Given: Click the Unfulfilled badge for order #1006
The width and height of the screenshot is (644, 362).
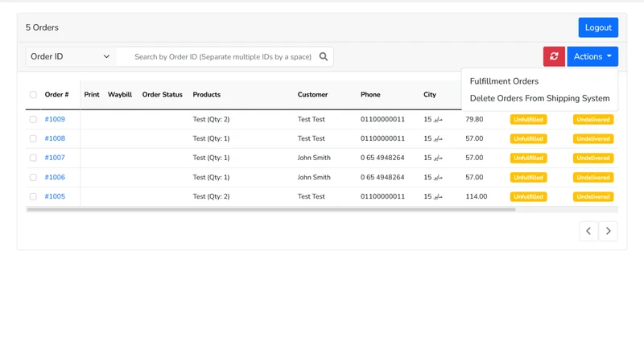Looking at the screenshot, I should [x=528, y=177].
